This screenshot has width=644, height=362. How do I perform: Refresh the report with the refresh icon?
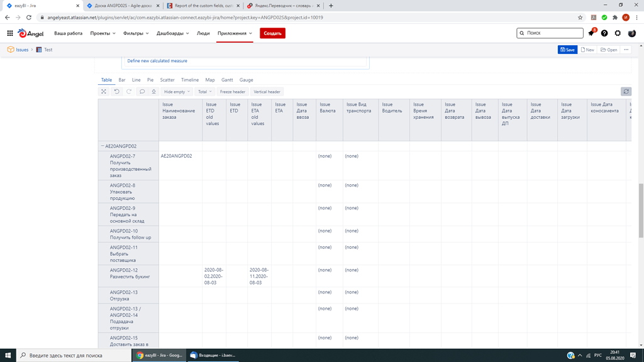point(626,91)
